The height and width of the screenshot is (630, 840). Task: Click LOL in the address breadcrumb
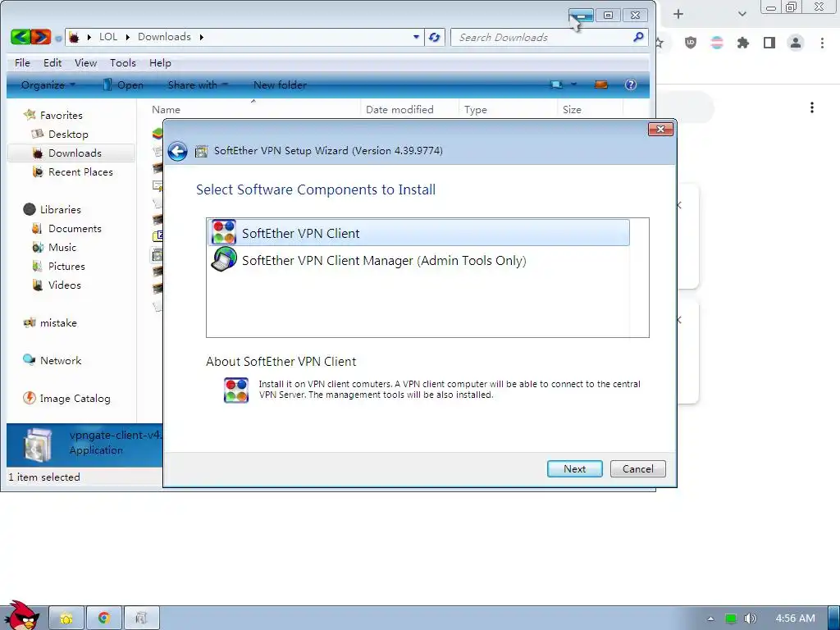click(x=107, y=36)
